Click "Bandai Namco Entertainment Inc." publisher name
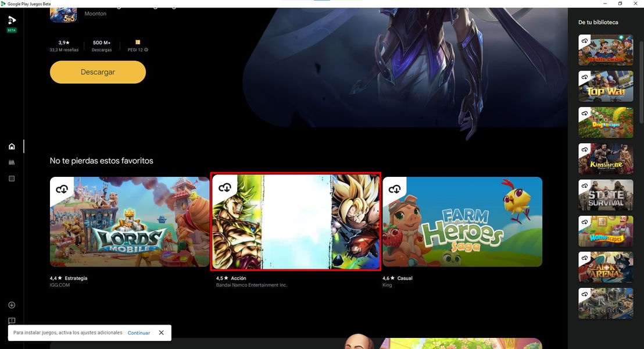 point(252,285)
